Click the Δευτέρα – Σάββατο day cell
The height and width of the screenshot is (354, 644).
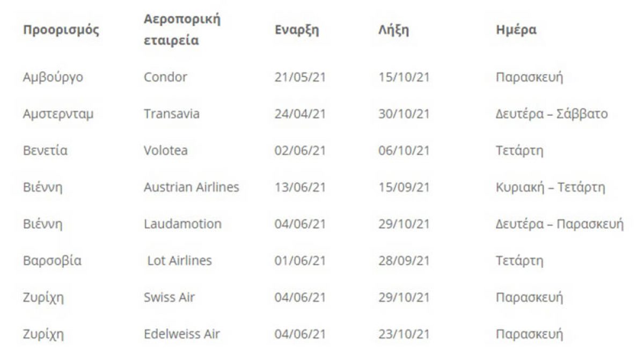551,114
